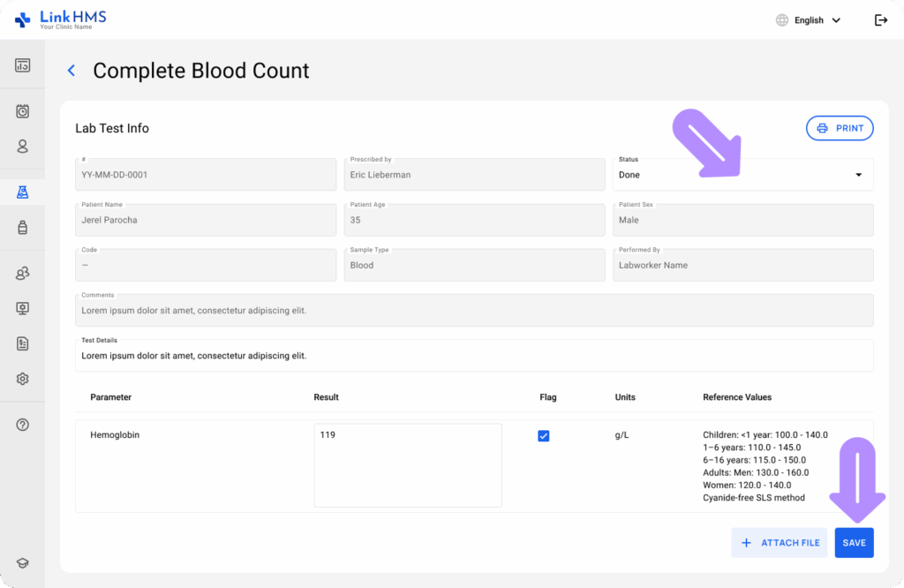The image size is (904, 588).
Task: Open the patients person icon in sidebar
Action: [x=22, y=147]
